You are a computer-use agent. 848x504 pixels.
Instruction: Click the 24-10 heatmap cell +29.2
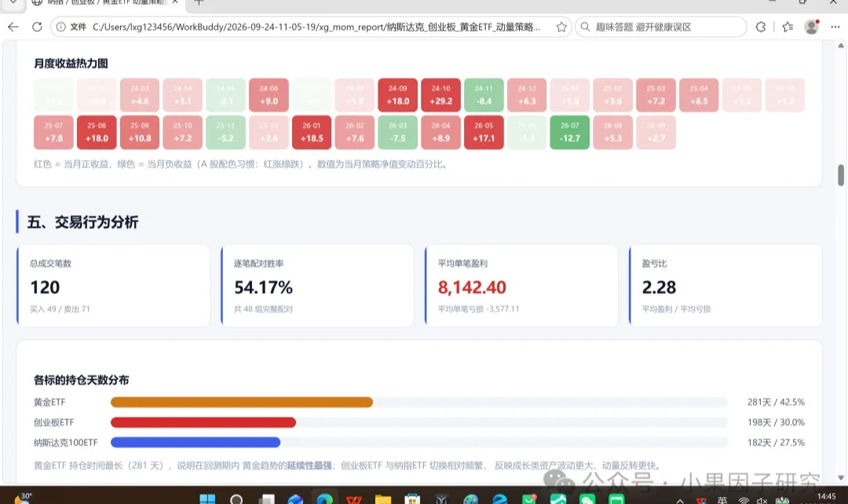[x=440, y=95]
